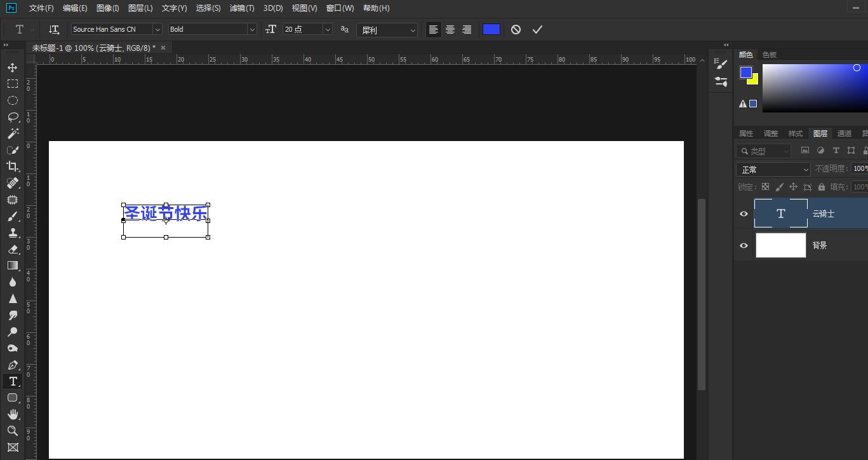The image size is (868, 460).
Task: Hide the 背景 layer
Action: 744,245
